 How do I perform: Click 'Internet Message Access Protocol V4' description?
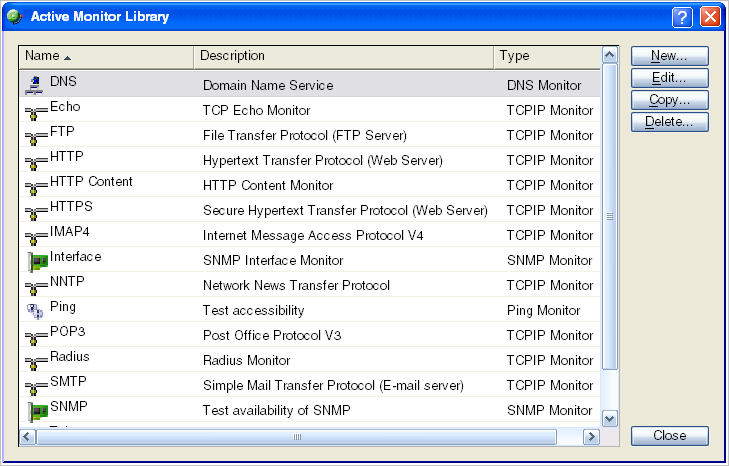tap(313, 236)
